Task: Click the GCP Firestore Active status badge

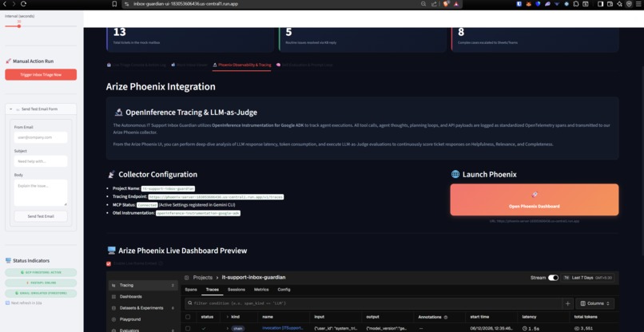Action: tap(41, 272)
